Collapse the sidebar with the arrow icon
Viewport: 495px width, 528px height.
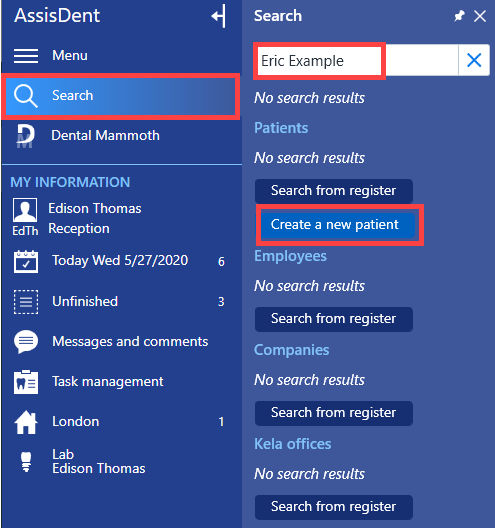(x=218, y=16)
